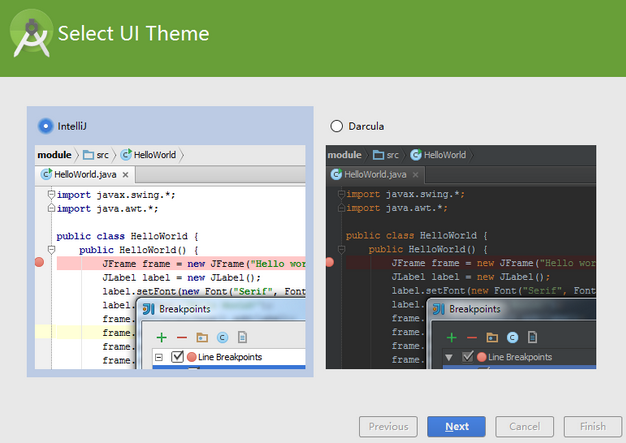Image resolution: width=626 pixels, height=443 pixels.
Task: Click the Android Studio logo in header
Action: 32,34
